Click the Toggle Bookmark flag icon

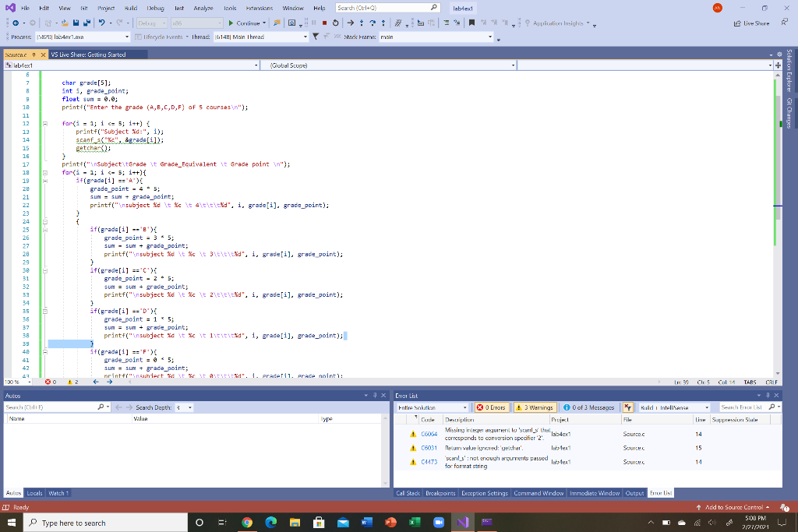coord(471,23)
